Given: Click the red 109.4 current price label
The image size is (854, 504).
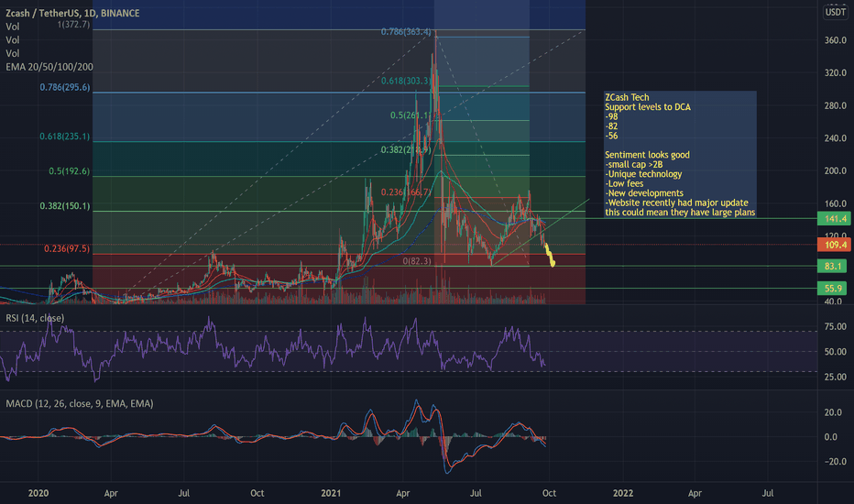Looking at the screenshot, I should pyautogui.click(x=835, y=245).
